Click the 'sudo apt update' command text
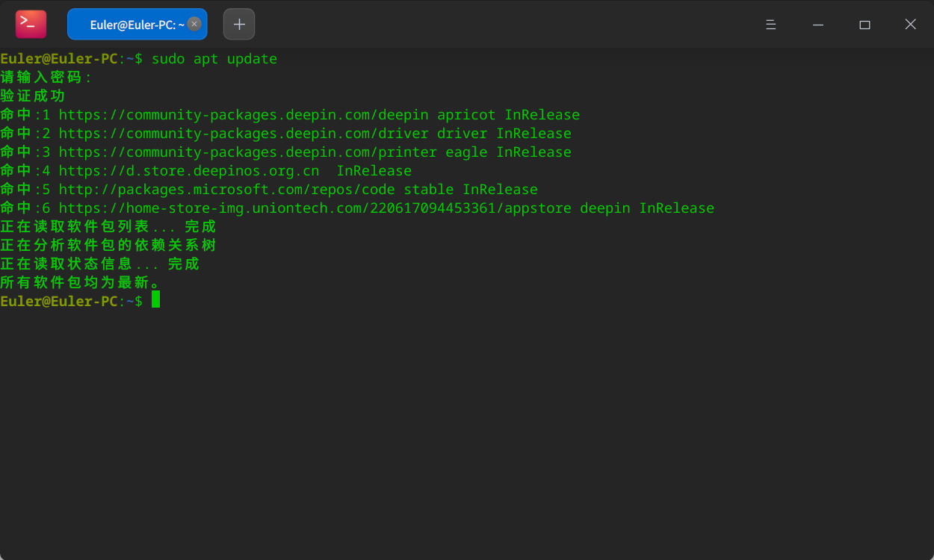The height and width of the screenshot is (560, 934). pos(214,59)
